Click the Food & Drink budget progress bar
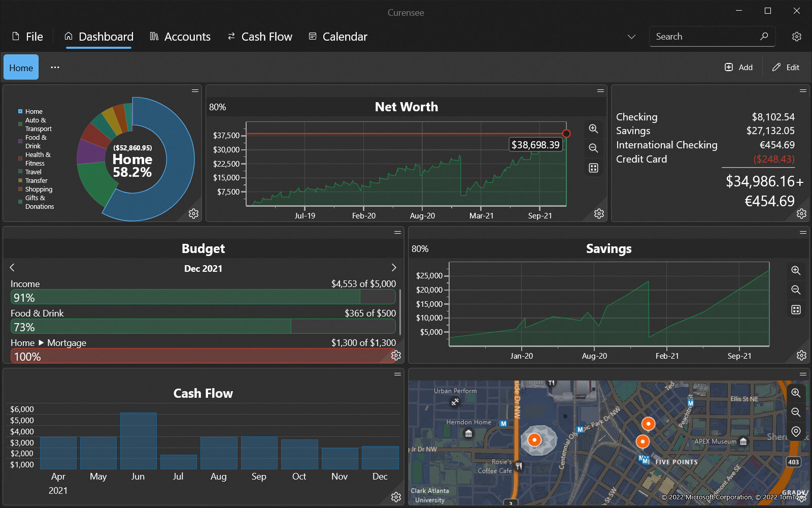 coord(203,327)
